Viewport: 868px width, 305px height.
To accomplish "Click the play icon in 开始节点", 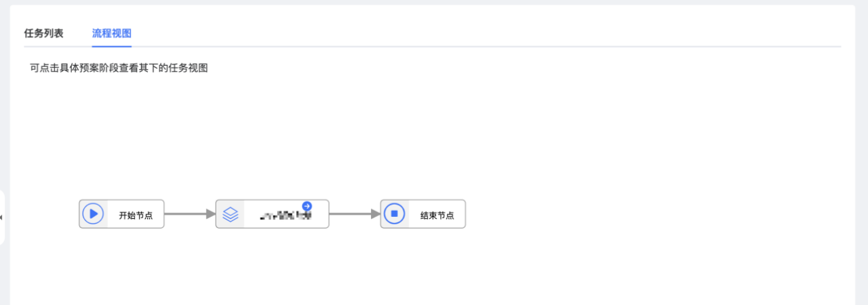I will [93, 214].
